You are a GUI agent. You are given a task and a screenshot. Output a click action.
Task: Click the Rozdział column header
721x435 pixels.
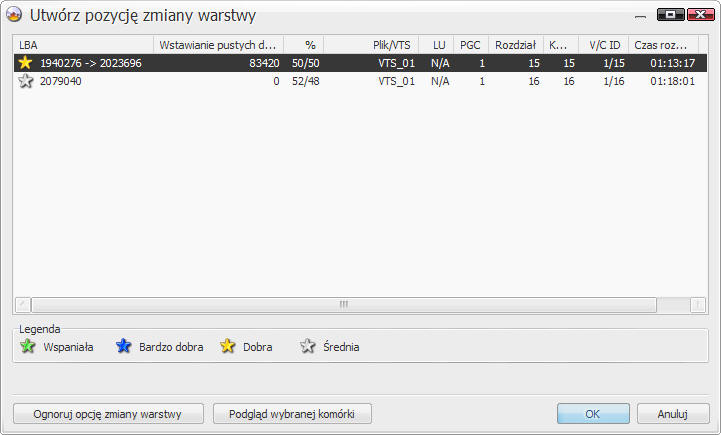pyautogui.click(x=515, y=45)
